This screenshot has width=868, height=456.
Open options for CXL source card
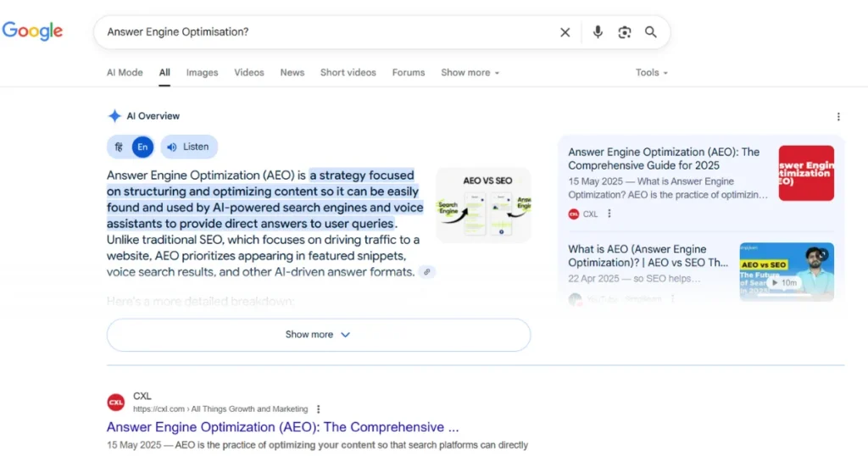coord(609,214)
